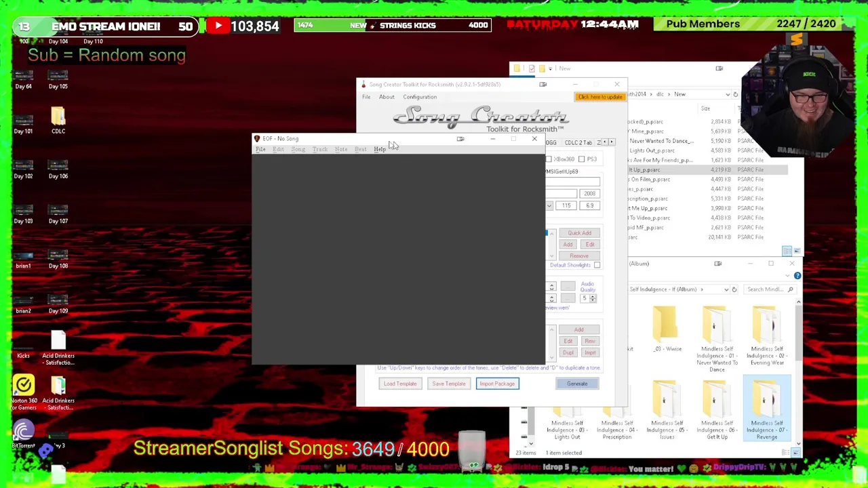Open the quick access toolbar dropdown arrow
Image resolution: width=868 pixels, height=488 pixels.
(x=551, y=68)
